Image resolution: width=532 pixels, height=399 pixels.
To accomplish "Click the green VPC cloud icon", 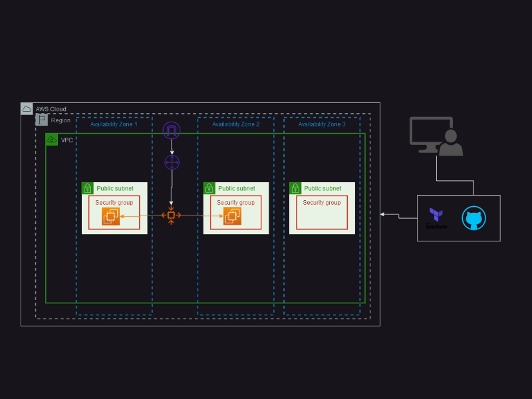I will tap(52, 140).
